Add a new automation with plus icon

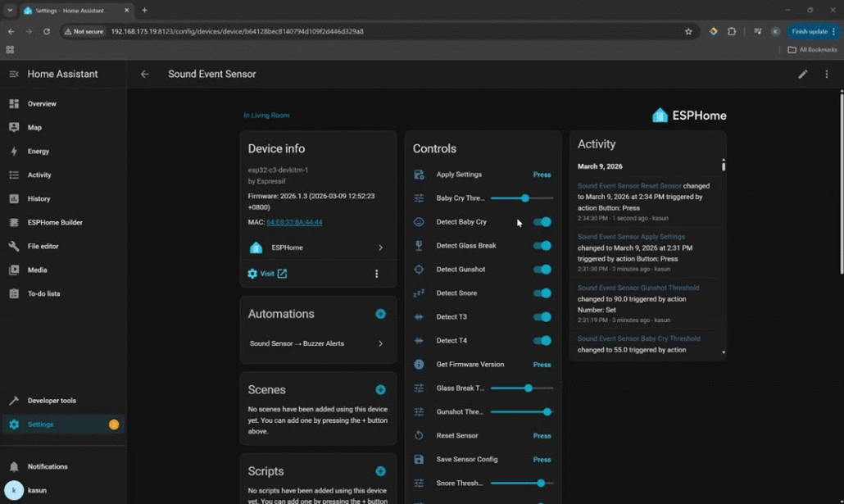pos(380,314)
